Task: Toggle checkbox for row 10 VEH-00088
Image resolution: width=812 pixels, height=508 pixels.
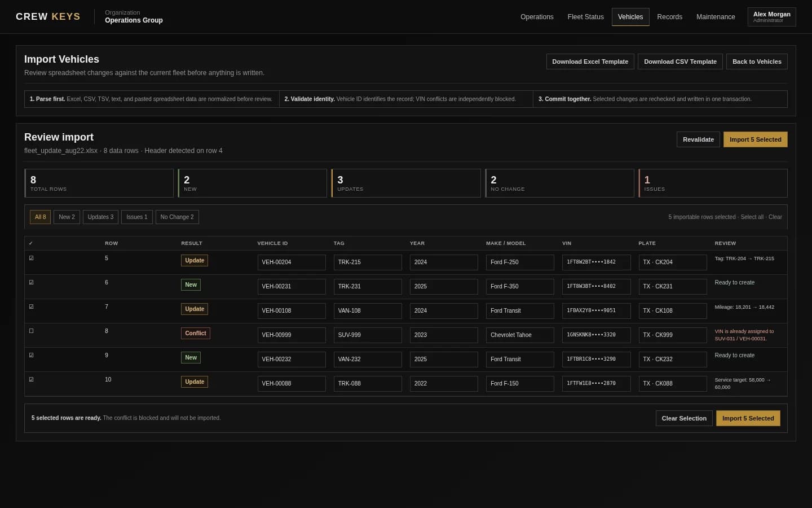Action: pyautogui.click(x=31, y=380)
